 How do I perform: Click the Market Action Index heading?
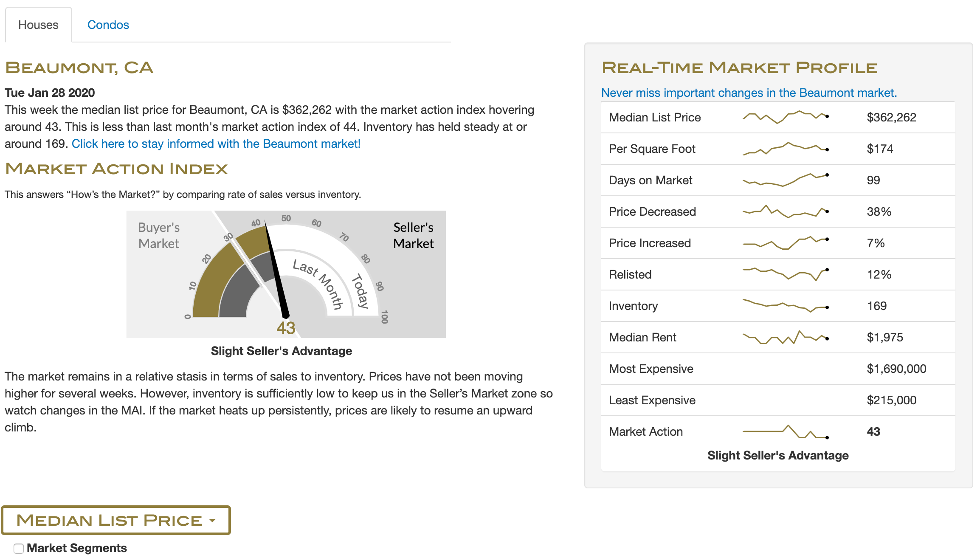(x=116, y=169)
